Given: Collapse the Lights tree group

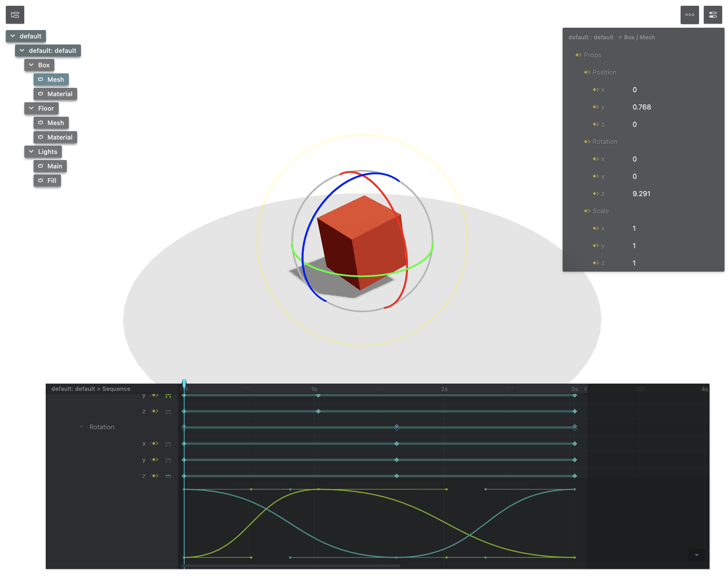Looking at the screenshot, I should [x=32, y=151].
